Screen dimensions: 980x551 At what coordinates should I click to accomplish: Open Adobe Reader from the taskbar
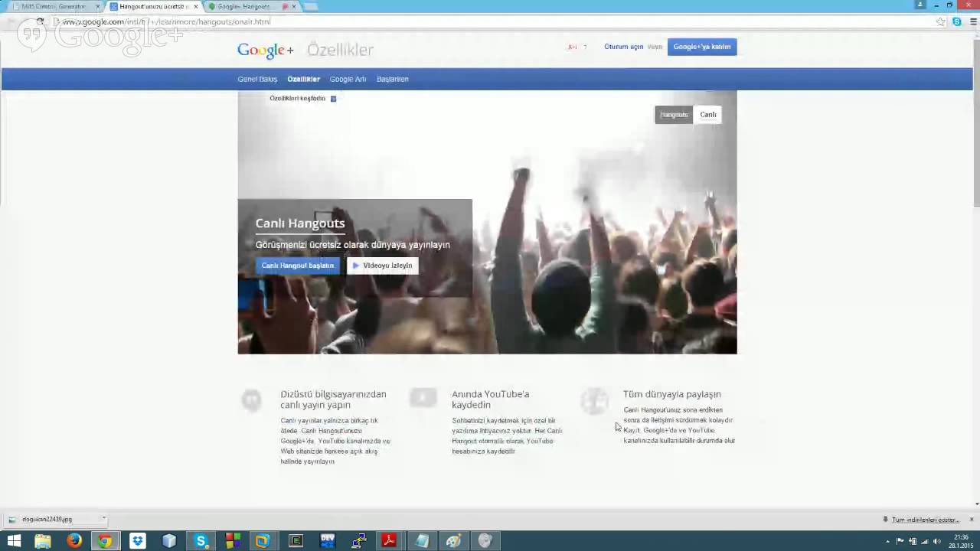390,541
